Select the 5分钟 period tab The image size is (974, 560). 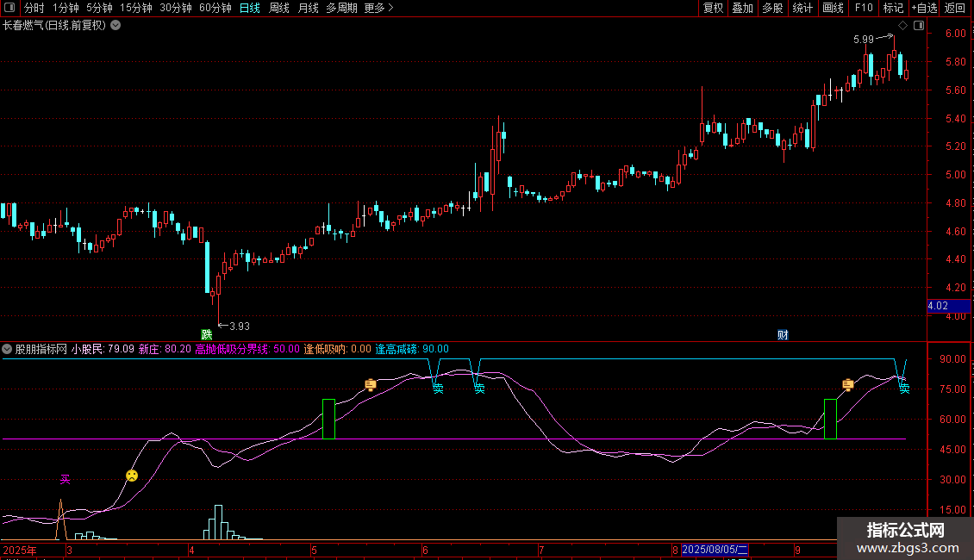[x=99, y=8]
